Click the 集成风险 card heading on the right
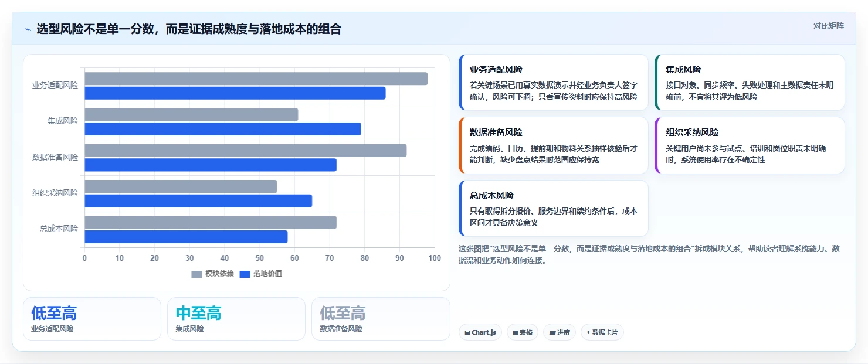Screen dimensions: 868x364 pyautogui.click(x=683, y=69)
